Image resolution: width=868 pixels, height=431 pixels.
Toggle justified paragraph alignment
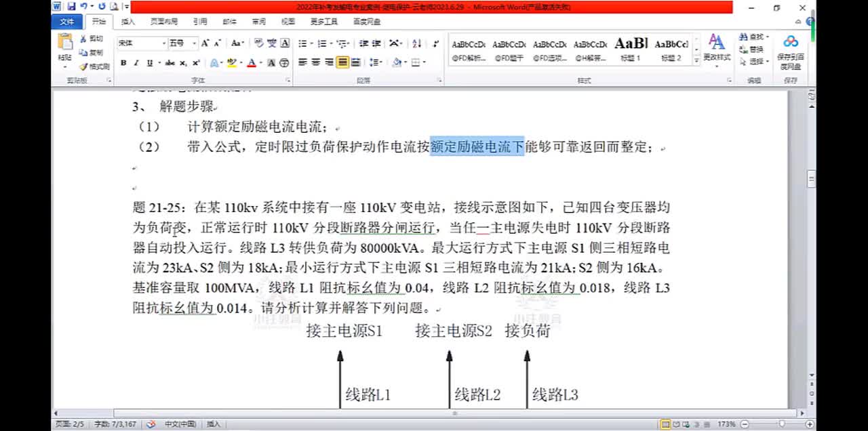[343, 62]
